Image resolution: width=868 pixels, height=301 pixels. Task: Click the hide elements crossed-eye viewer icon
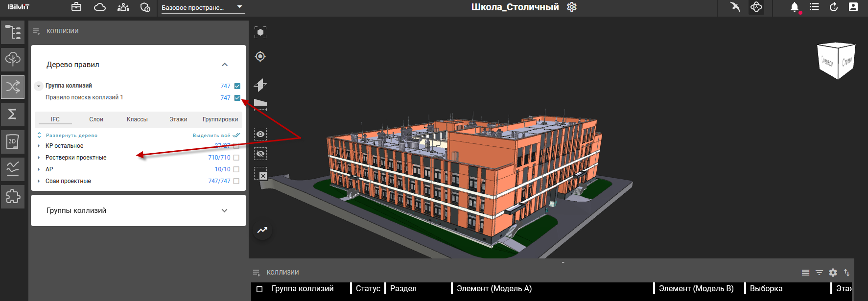pos(260,154)
